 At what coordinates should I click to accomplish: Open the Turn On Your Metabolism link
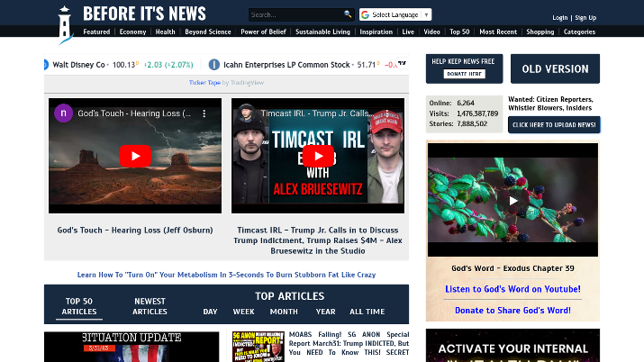point(226,275)
